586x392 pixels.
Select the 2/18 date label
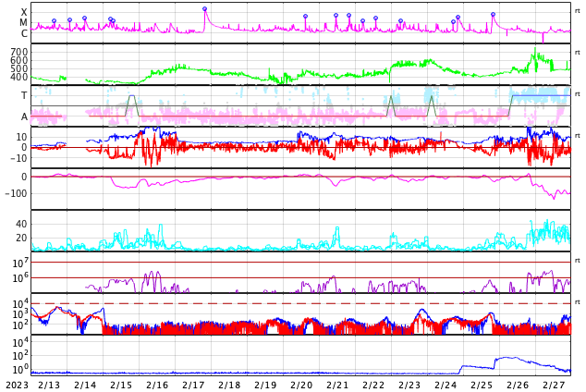(x=229, y=386)
